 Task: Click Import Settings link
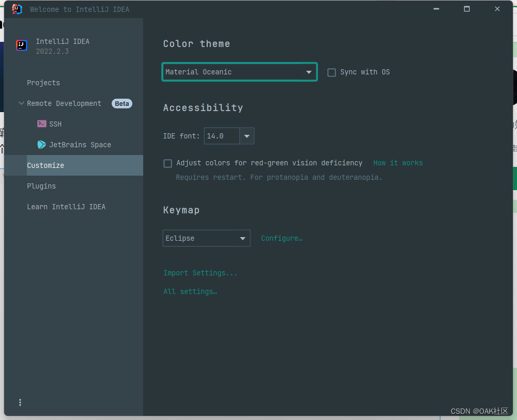pos(201,273)
